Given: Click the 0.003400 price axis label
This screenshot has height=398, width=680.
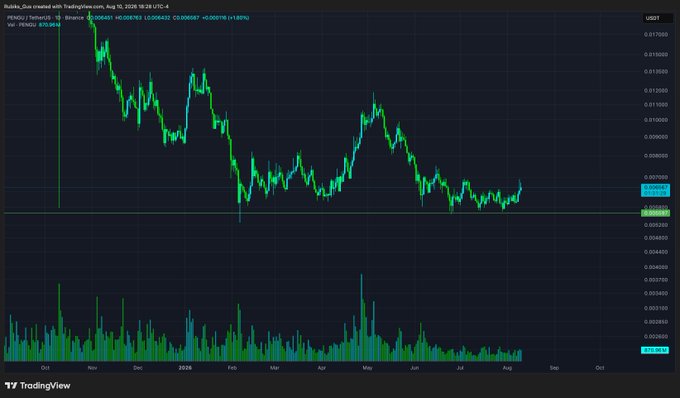Looking at the screenshot, I should (x=655, y=294).
